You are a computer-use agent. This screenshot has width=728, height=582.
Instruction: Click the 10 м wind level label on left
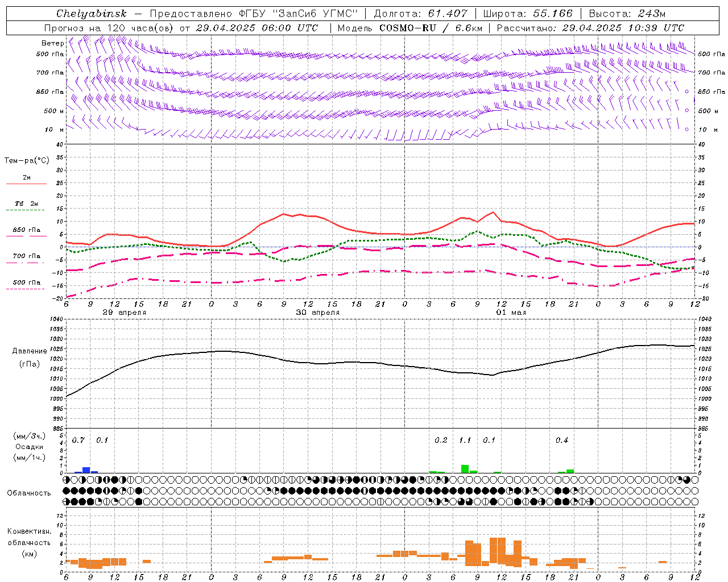point(55,130)
